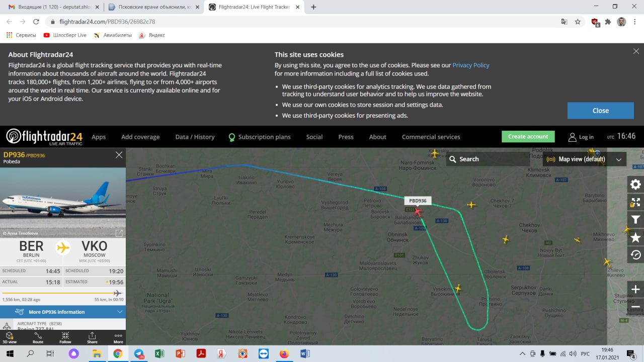
Task: Click the yellow aircraft near Chekhov-7
Action: pos(471,205)
